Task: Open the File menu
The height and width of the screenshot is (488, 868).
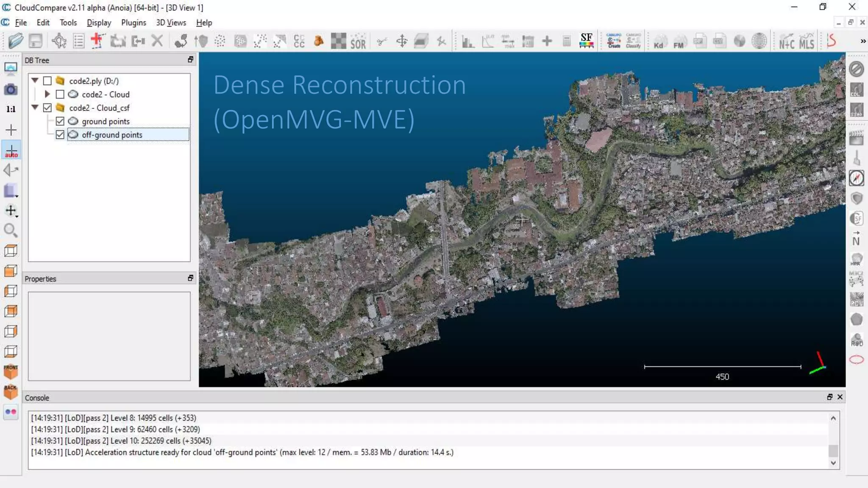Action: coord(21,23)
